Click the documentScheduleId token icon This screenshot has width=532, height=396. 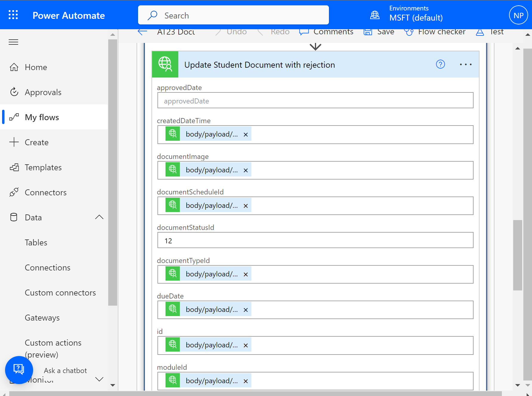tap(173, 205)
